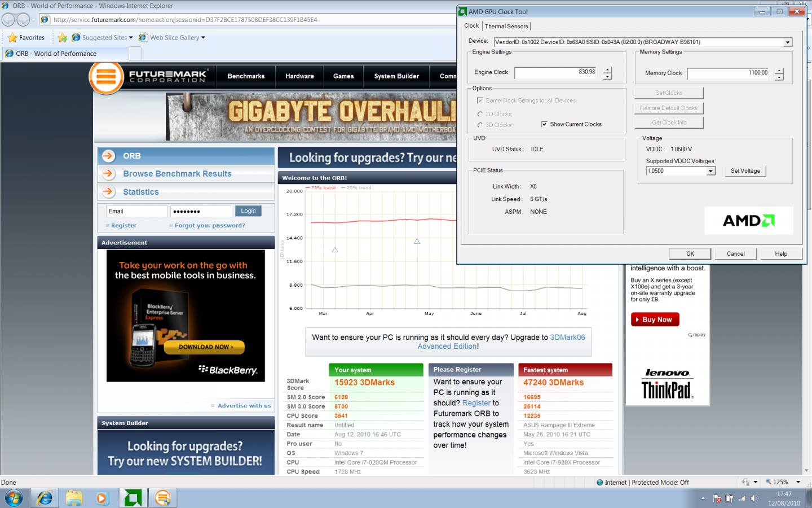The image size is (812, 508).
Task: Switch to Thermal Sensors tab
Action: point(506,27)
